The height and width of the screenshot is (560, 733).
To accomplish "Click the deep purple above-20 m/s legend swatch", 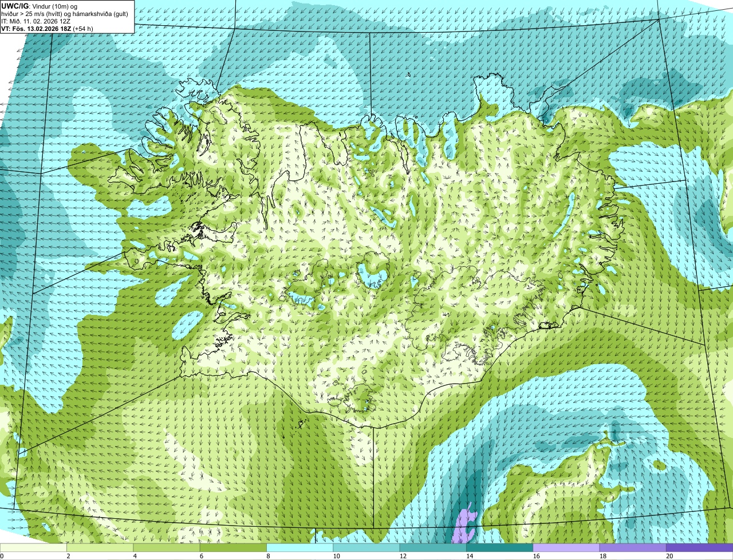I will (700, 547).
